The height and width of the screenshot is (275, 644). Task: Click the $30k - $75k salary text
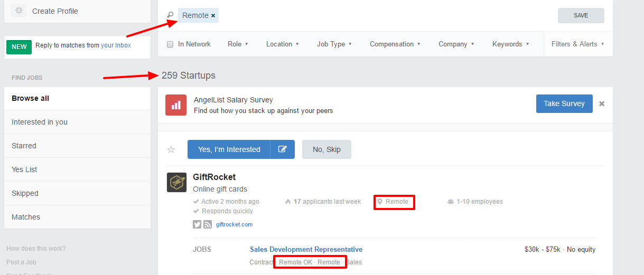(542, 249)
